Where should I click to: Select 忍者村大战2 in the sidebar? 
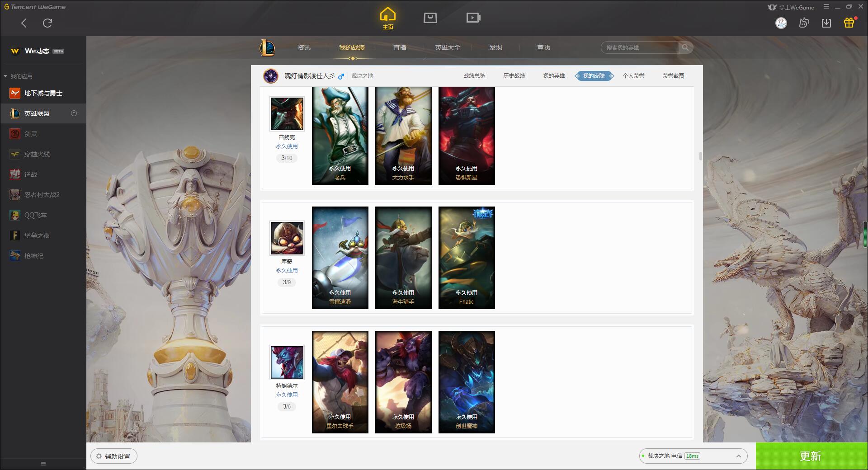coord(43,195)
